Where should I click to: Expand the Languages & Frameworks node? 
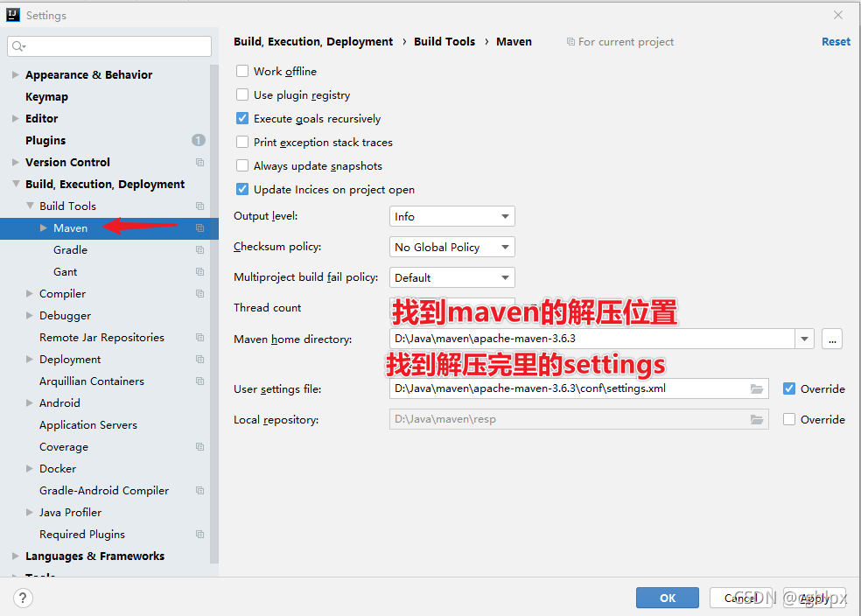(16, 556)
